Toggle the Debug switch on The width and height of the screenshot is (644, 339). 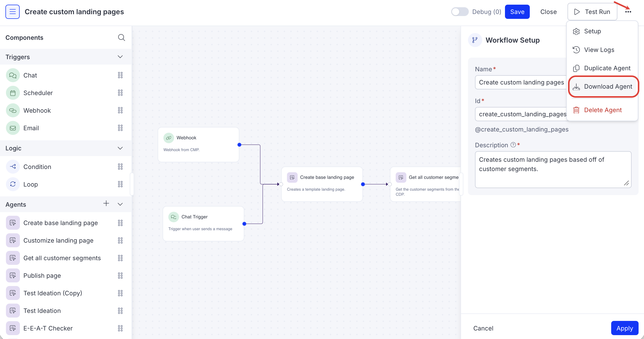click(460, 12)
